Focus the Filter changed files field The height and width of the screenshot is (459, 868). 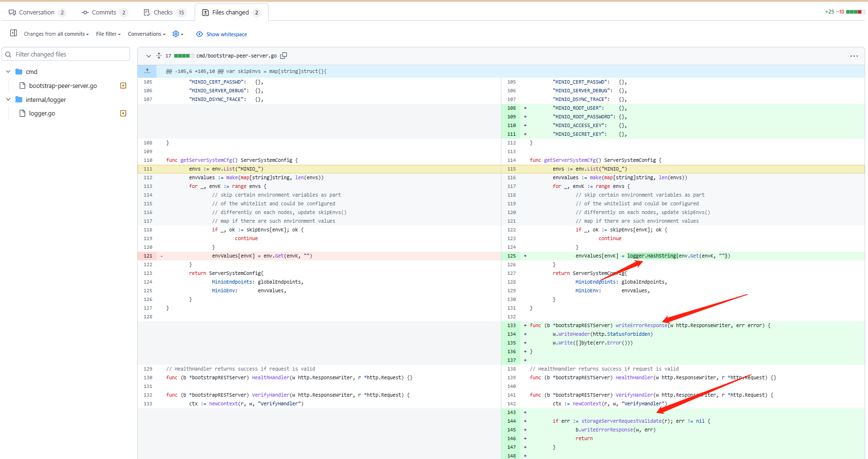coord(66,54)
